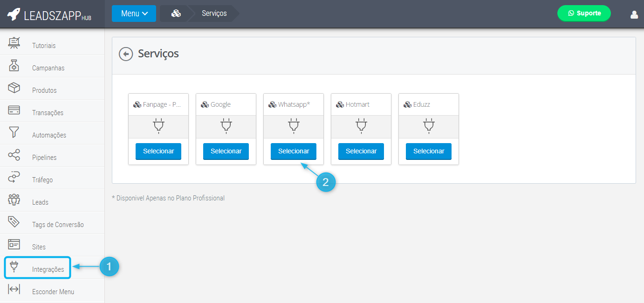
Task: Click the Campanhas flask icon
Action: (14, 66)
